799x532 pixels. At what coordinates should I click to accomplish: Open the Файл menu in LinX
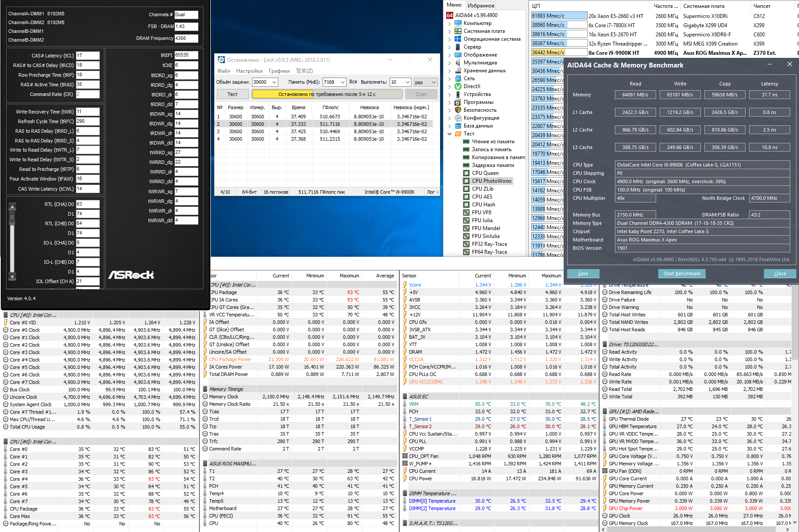pyautogui.click(x=224, y=71)
